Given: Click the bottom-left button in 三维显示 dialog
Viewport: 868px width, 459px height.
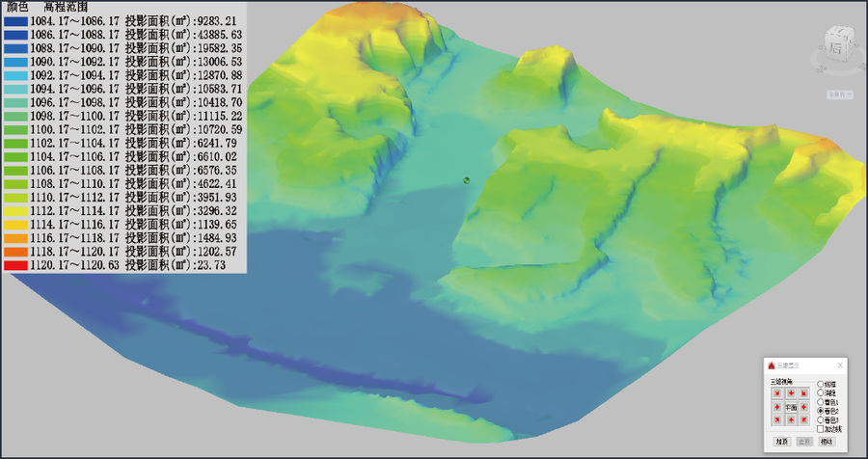Looking at the screenshot, I should click(782, 442).
